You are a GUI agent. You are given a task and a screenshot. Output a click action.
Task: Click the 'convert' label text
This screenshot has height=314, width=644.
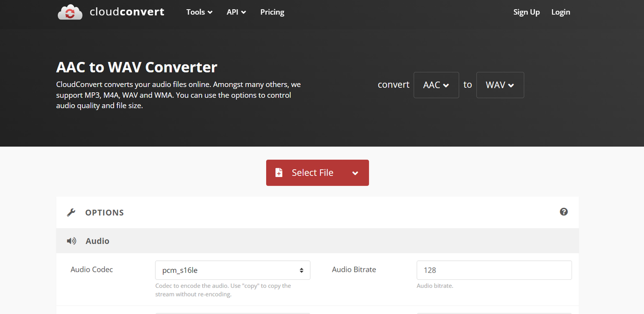(x=393, y=85)
